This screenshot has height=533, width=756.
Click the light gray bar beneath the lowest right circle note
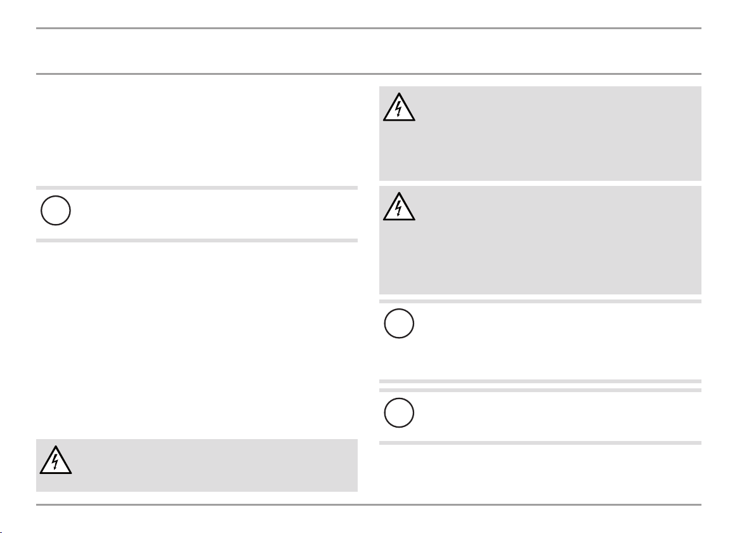tap(540, 443)
